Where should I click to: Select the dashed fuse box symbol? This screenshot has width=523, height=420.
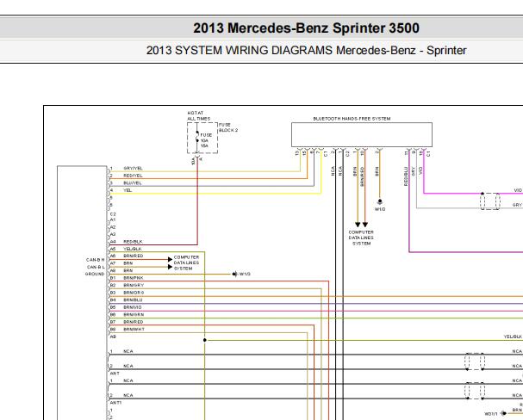point(202,138)
